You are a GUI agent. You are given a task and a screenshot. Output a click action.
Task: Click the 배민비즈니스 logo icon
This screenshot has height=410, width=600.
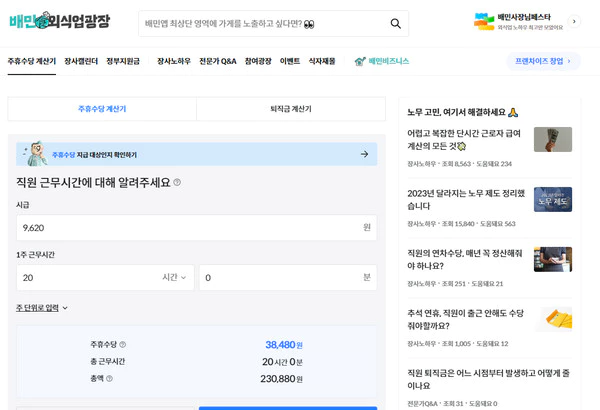pos(360,61)
